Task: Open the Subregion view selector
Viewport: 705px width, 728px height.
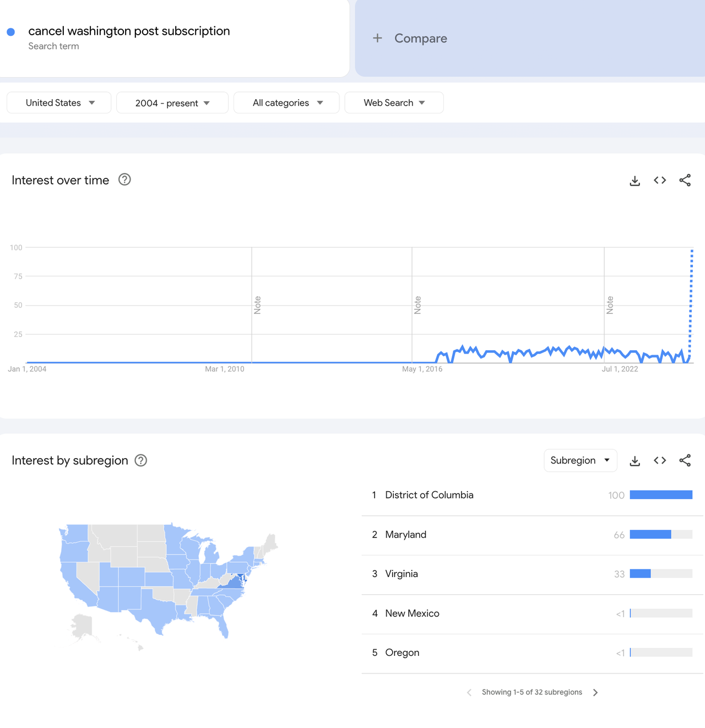Action: click(x=580, y=461)
